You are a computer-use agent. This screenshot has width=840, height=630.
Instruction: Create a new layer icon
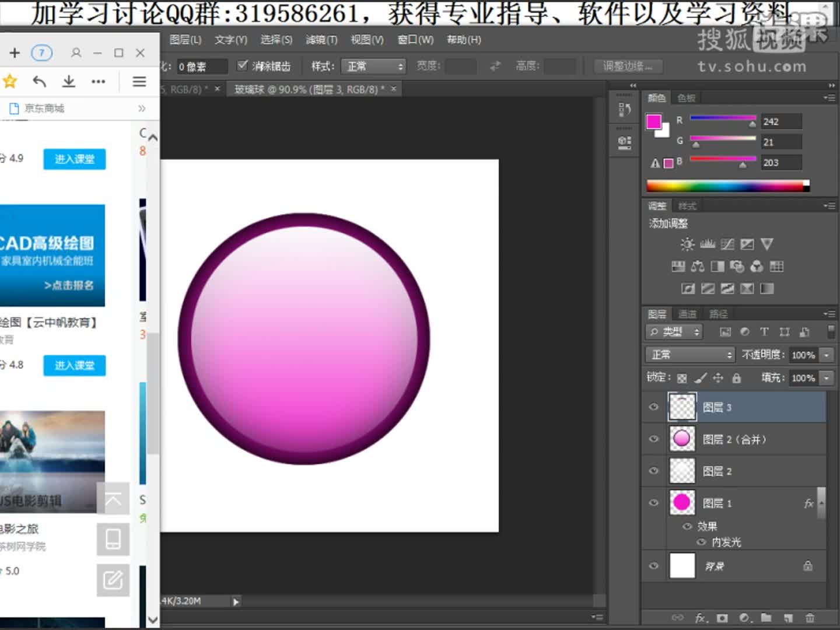click(788, 618)
